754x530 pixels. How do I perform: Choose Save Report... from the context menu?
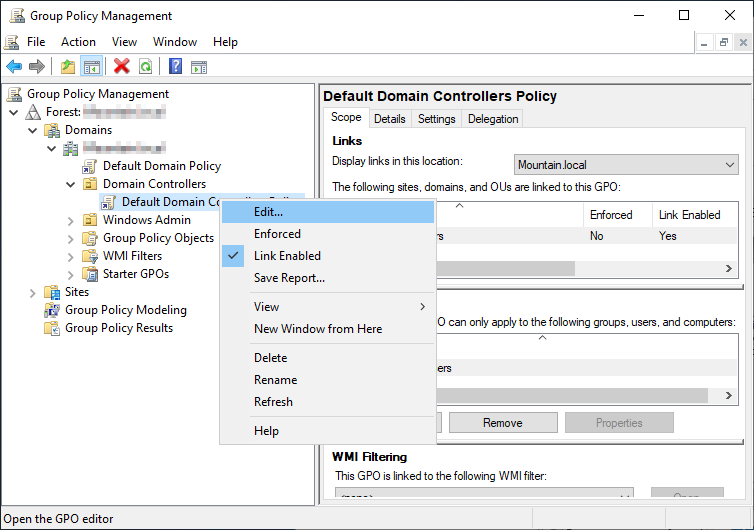pos(328,278)
